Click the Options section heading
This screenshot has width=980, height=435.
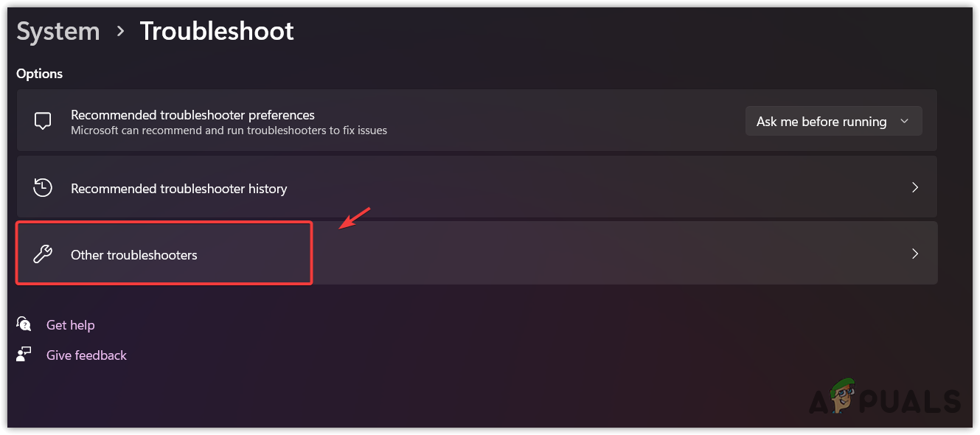(x=40, y=74)
